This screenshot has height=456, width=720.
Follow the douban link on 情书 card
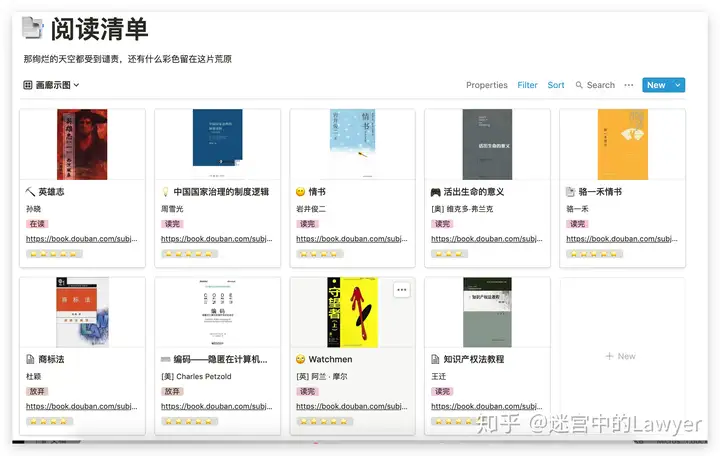352,239
